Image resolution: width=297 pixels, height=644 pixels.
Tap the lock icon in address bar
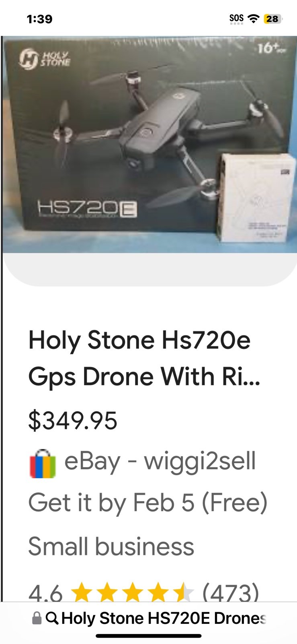pyautogui.click(x=37, y=618)
